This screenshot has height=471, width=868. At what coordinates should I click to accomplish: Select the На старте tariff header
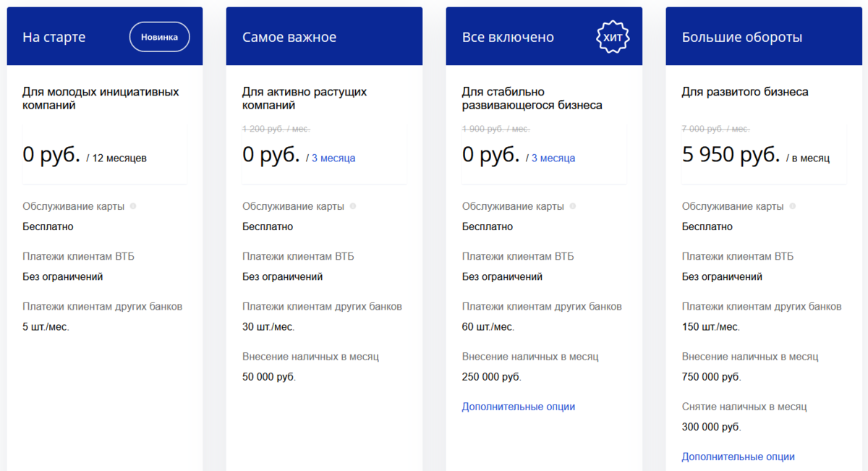pos(54,37)
